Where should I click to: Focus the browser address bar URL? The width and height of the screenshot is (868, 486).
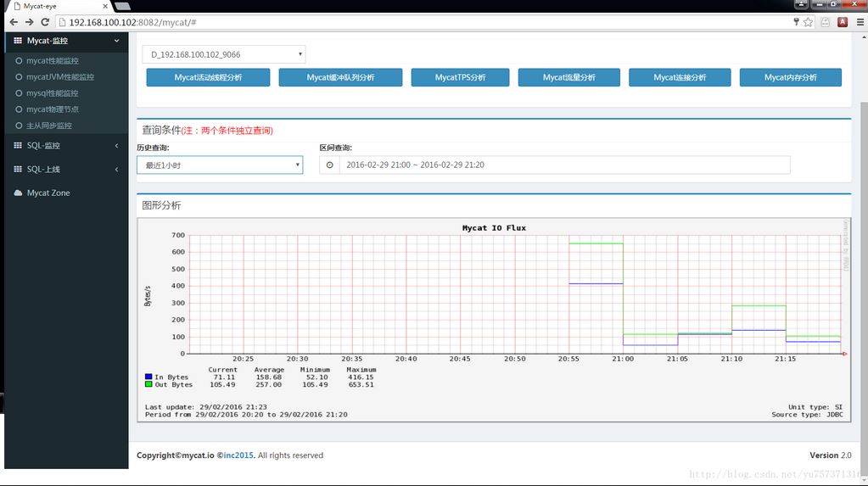(x=133, y=22)
